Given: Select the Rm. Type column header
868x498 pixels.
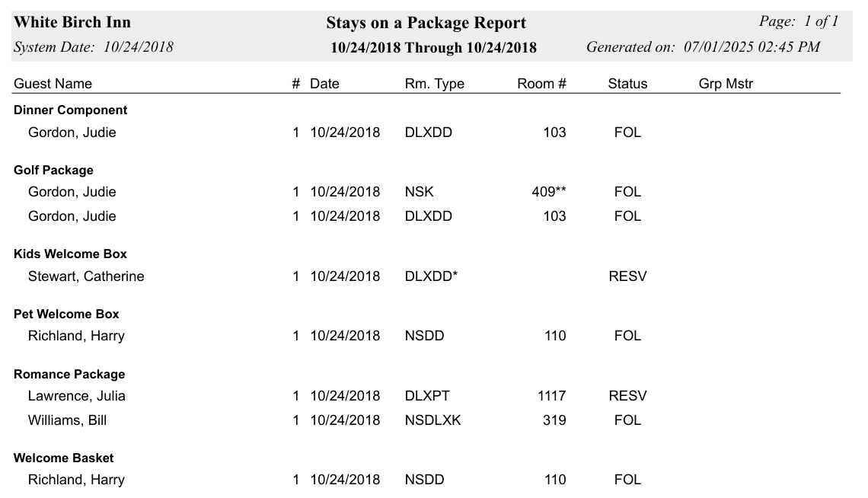Looking at the screenshot, I should 434,84.
